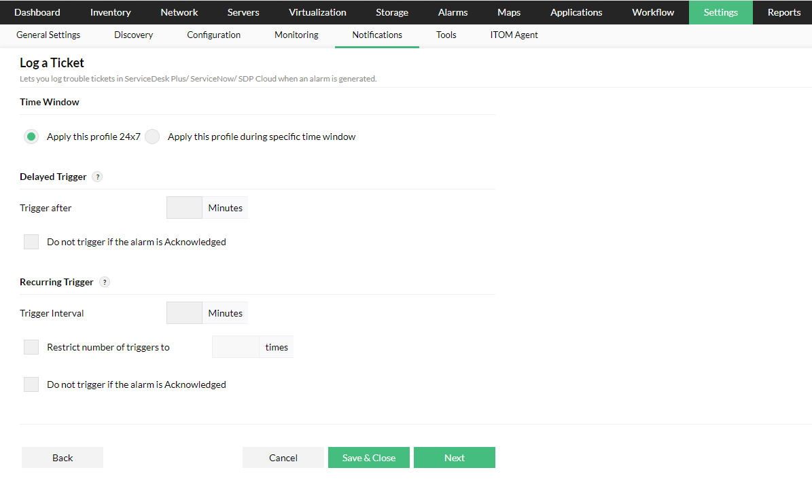Image resolution: width=812 pixels, height=504 pixels.
Task: Select Apply this profile during specific time window
Action: click(152, 137)
